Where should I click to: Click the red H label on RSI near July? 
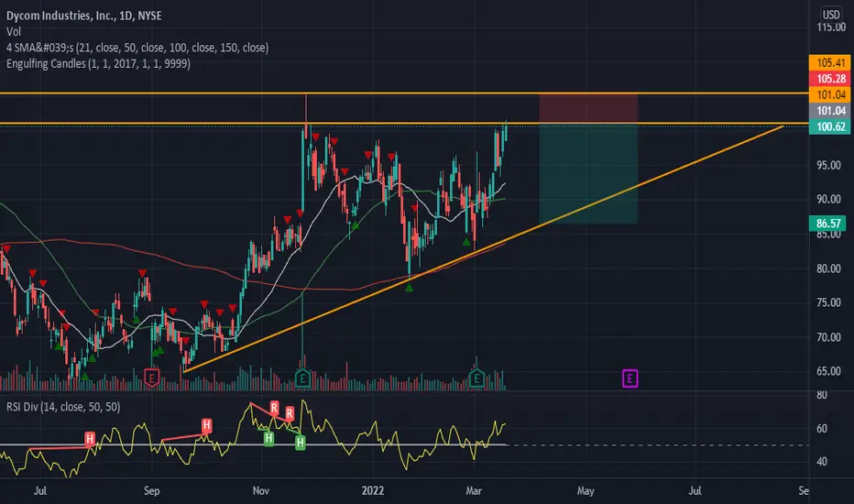tap(90, 438)
